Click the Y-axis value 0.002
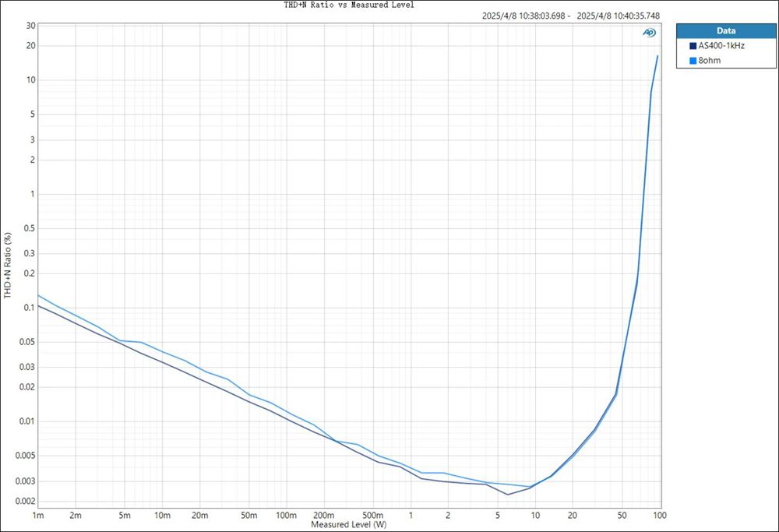 [26, 501]
